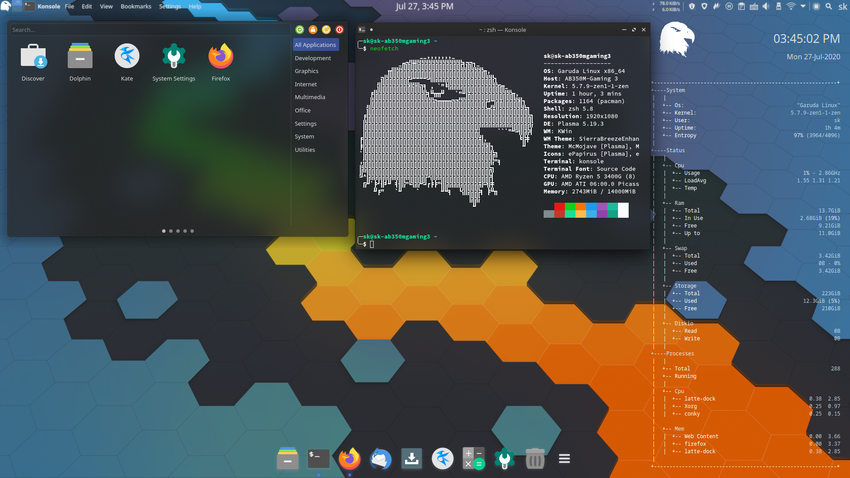Open the View menu in top panel
The image size is (850, 478).
[106, 7]
